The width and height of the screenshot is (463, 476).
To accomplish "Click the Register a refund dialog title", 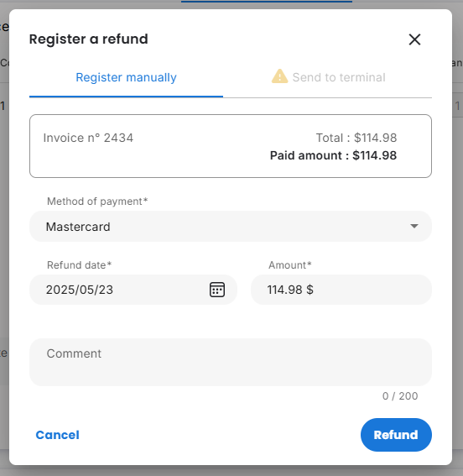I will [x=89, y=39].
